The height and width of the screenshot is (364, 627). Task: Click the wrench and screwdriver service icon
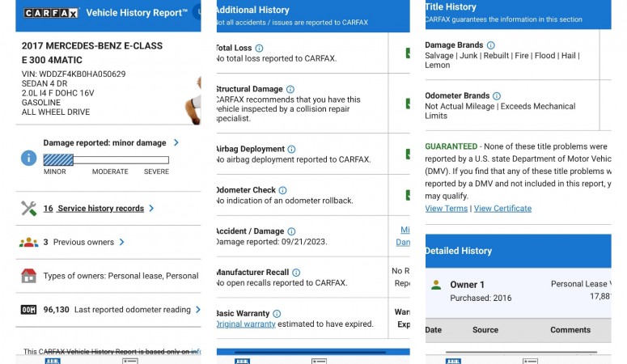point(29,209)
